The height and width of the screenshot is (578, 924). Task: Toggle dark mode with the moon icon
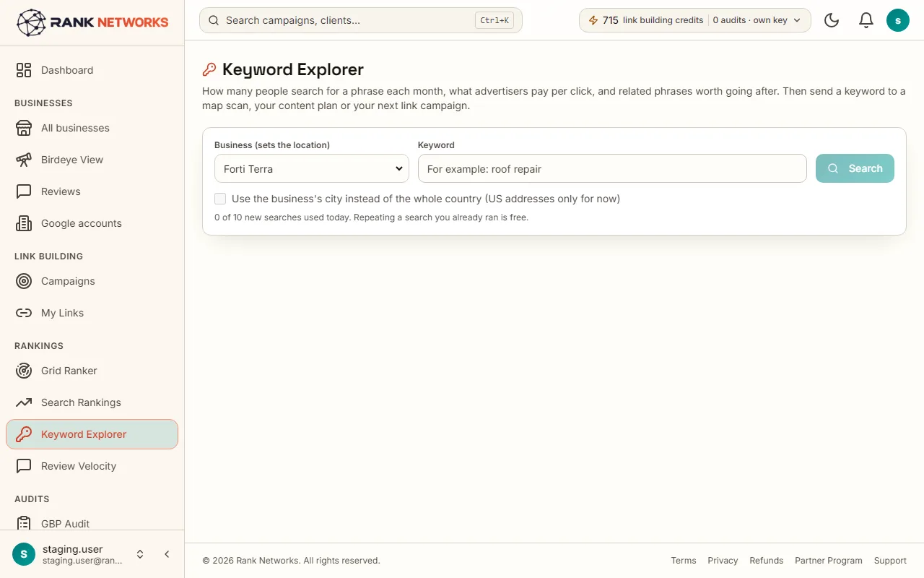click(832, 20)
